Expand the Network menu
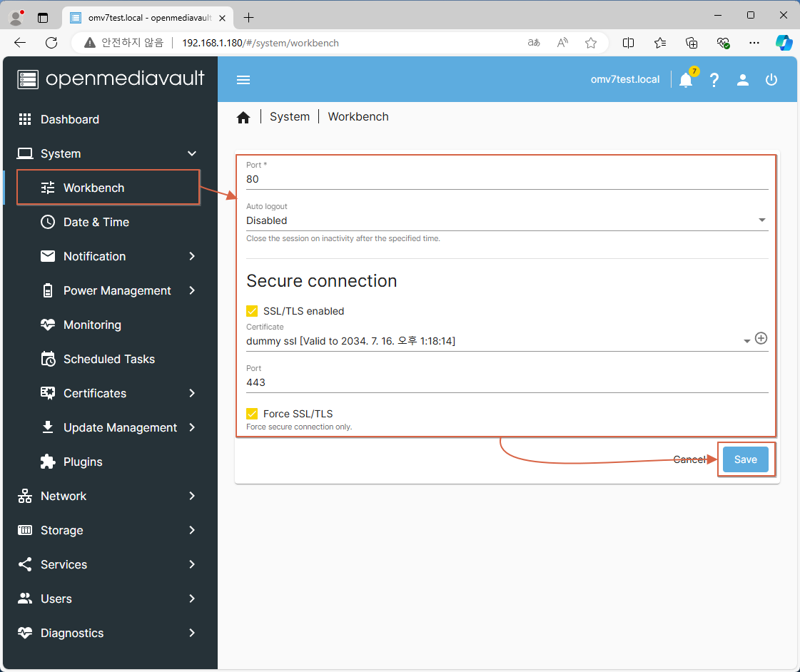Screen dimensions: 800x672 192,496
